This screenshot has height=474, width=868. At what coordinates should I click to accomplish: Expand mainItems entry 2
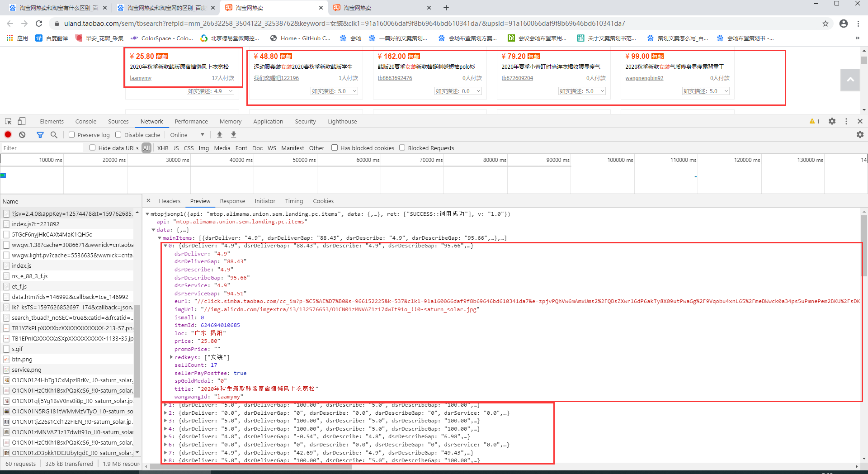165,413
